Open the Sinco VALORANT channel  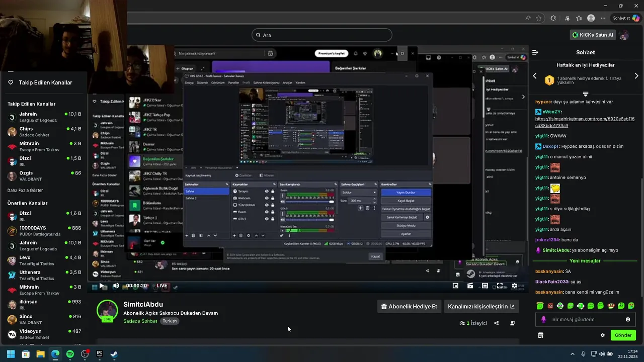[44, 319]
